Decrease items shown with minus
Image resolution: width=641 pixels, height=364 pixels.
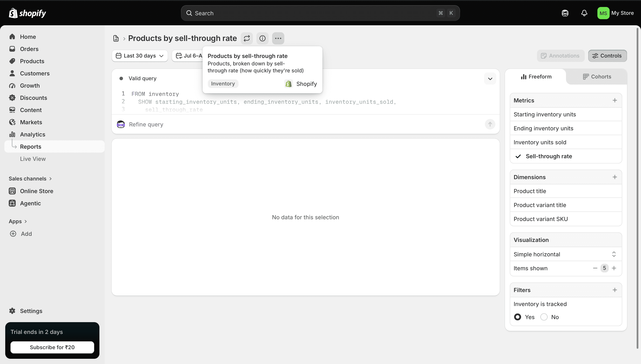coord(595,268)
